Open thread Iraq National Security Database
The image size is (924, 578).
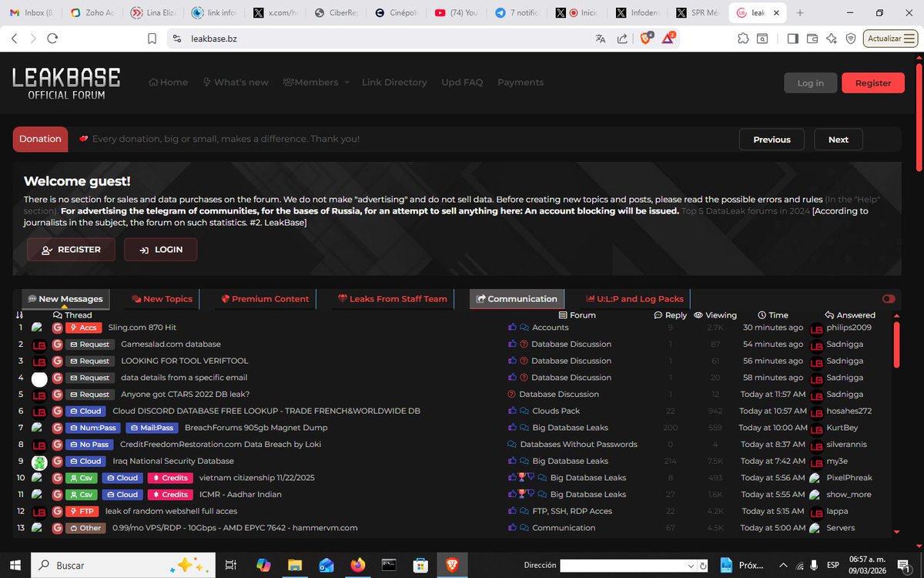pos(173,462)
